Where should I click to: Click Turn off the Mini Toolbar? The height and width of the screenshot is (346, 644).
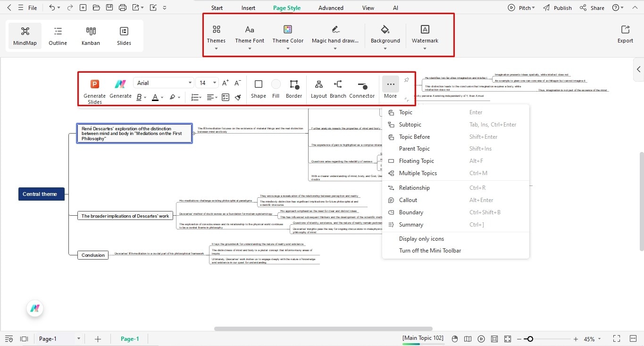[430, 251]
